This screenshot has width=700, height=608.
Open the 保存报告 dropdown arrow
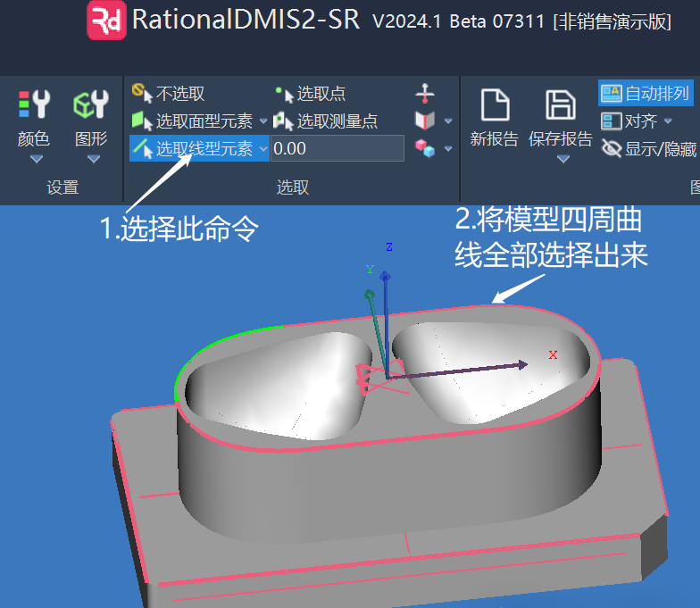pyautogui.click(x=562, y=160)
